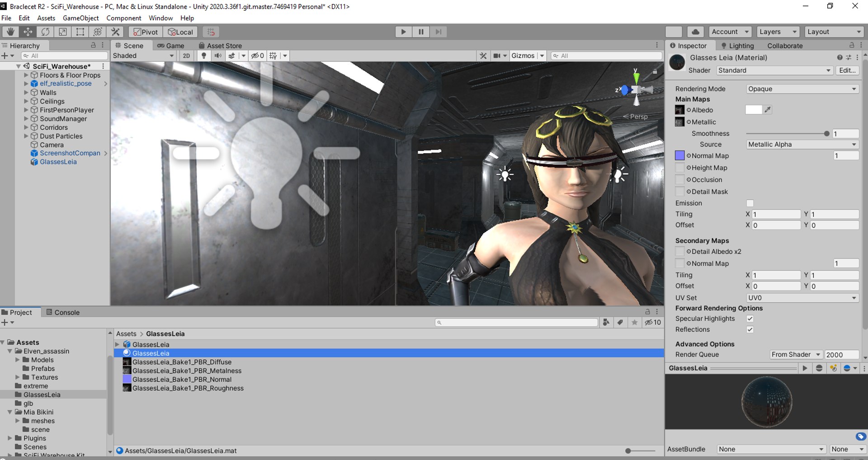
Task: Open the Albedo color swatch
Action: 753,109
